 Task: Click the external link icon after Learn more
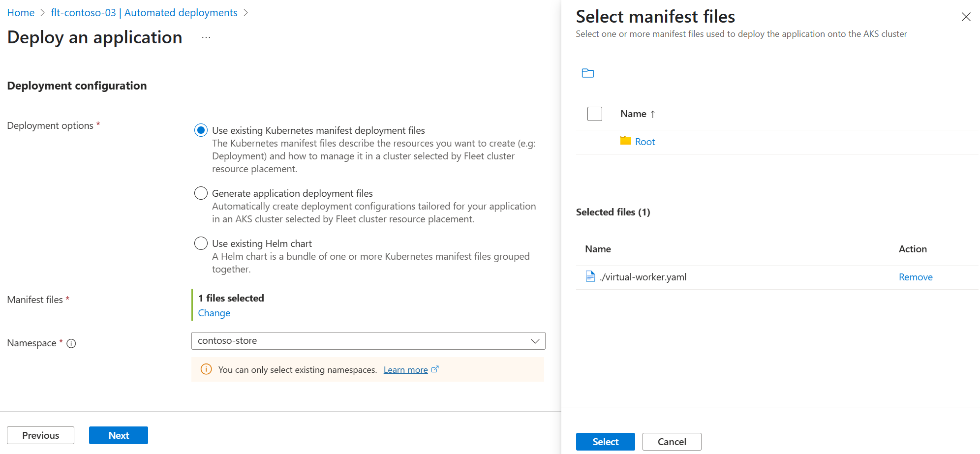tap(435, 369)
